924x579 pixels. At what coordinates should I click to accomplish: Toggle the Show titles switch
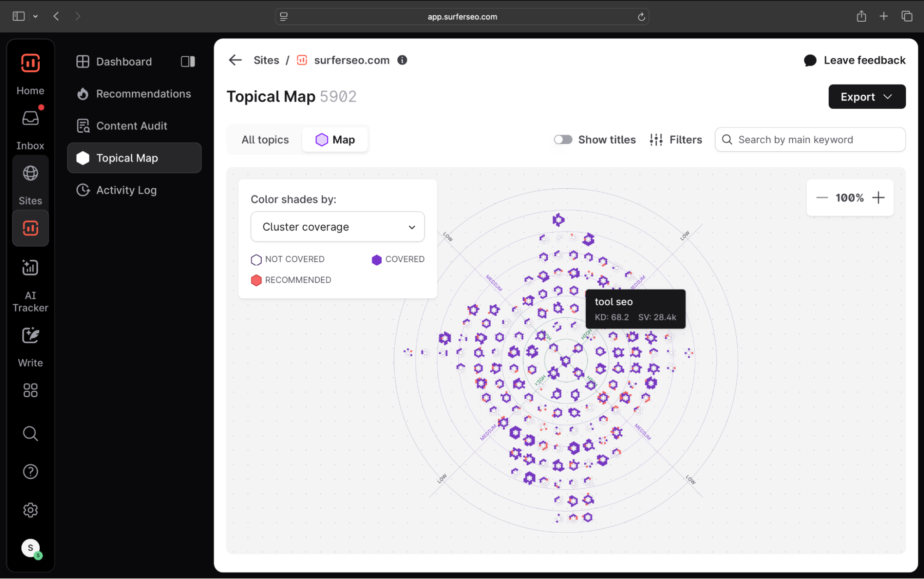click(x=563, y=140)
